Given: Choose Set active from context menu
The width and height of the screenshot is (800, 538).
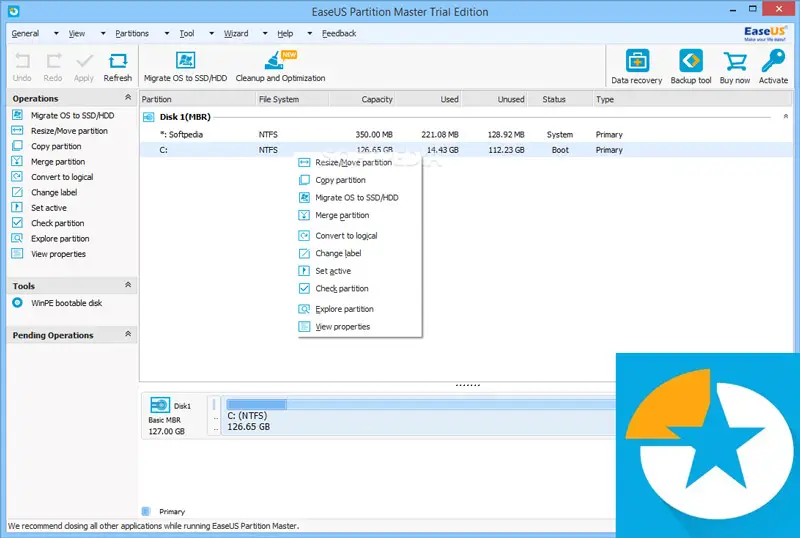Looking at the screenshot, I should 360,271.
